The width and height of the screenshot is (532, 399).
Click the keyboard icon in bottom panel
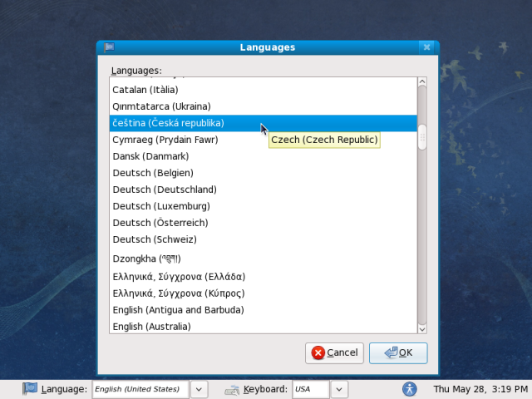pyautogui.click(x=234, y=389)
